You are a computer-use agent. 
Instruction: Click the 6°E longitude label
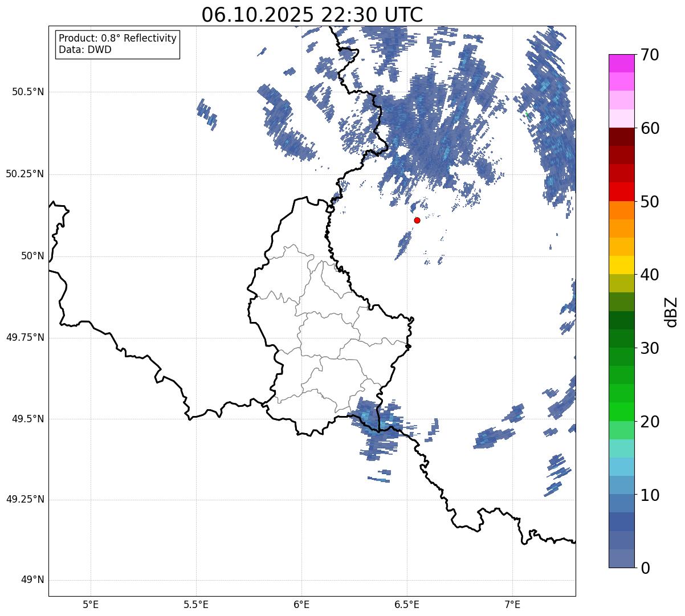point(301,605)
